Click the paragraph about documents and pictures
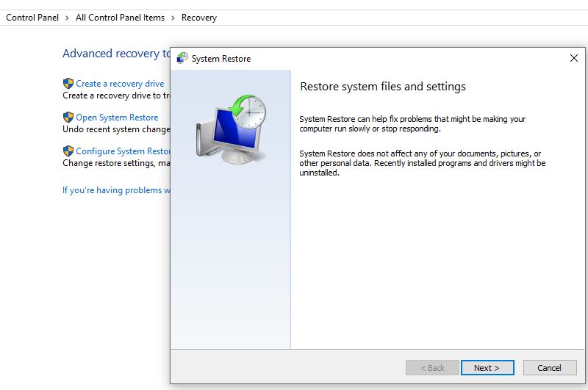 (x=422, y=163)
